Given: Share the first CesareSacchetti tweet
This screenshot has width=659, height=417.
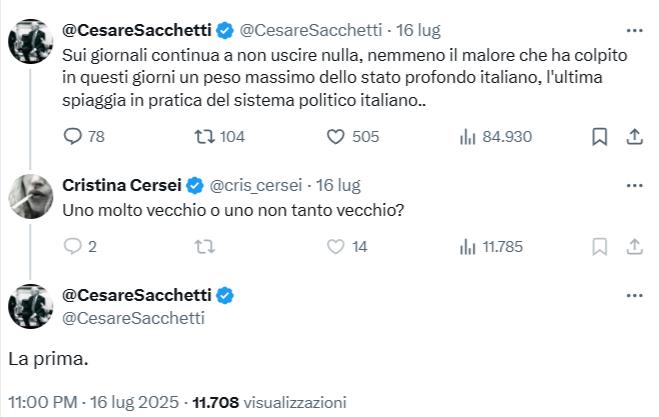Looking at the screenshot, I should (635, 137).
